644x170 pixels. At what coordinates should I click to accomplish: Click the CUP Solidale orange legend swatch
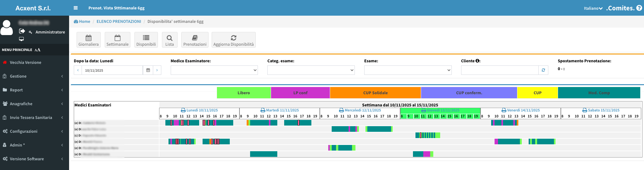point(375,93)
